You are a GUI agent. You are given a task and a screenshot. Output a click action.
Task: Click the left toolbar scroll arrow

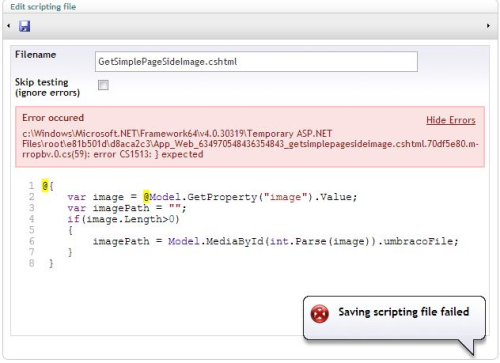8,26
